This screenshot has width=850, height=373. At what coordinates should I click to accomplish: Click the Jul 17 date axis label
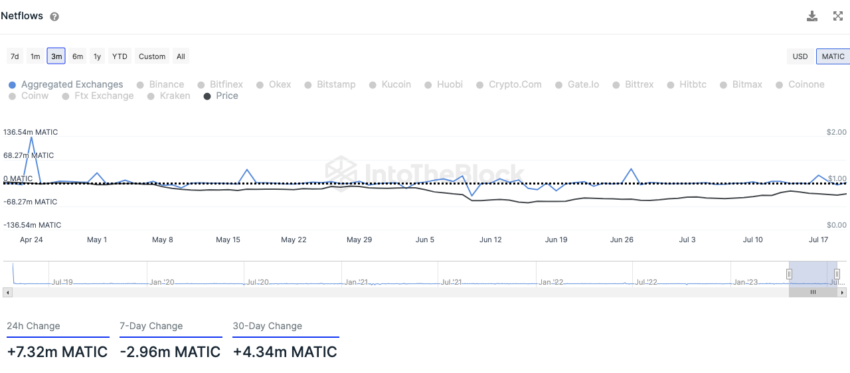point(820,239)
